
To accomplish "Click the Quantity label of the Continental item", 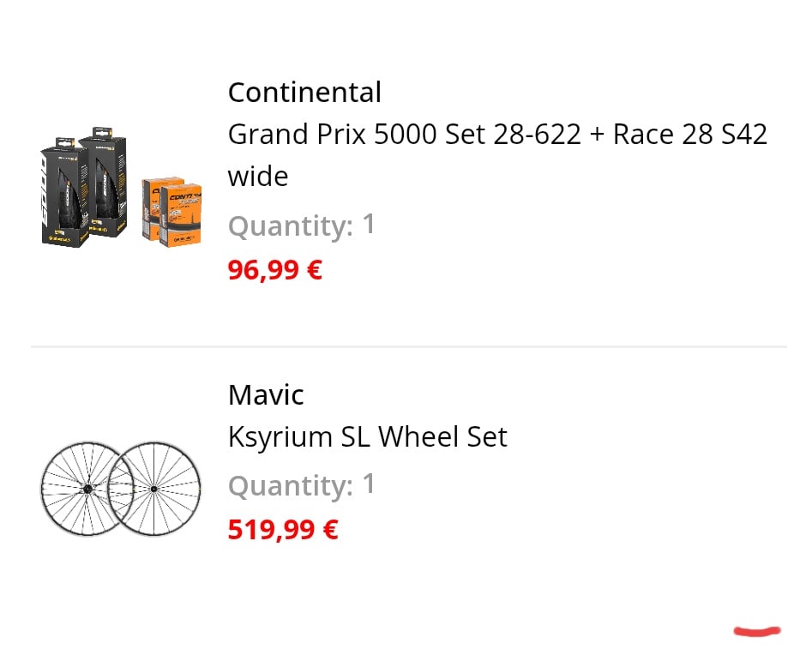I will pyautogui.click(x=291, y=226).
